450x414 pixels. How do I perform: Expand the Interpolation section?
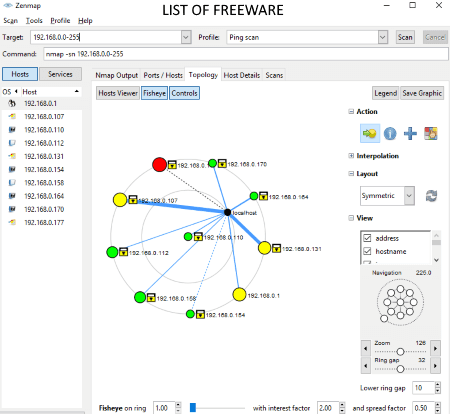pos(351,156)
